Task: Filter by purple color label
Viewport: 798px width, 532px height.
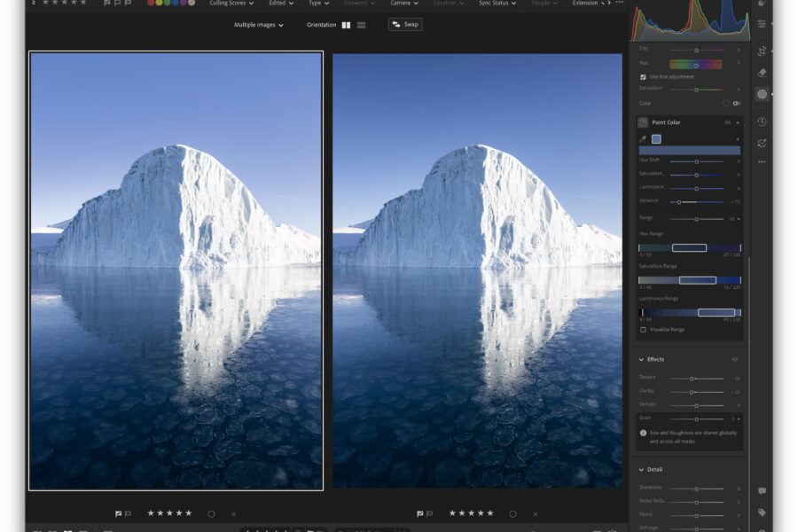Action: (184, 3)
